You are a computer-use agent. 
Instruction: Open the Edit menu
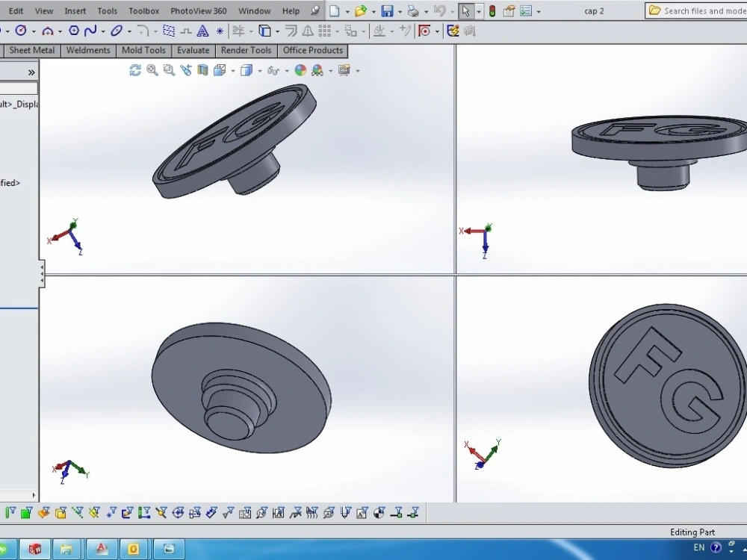(x=16, y=11)
